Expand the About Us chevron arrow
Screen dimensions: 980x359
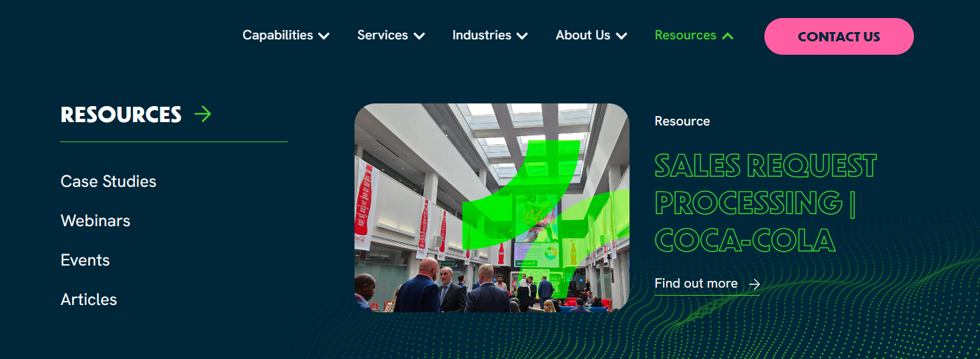[x=622, y=36]
